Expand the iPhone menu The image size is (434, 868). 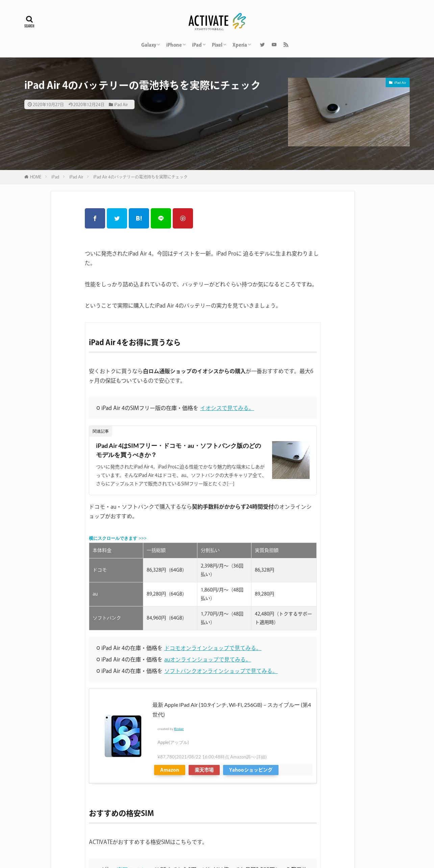click(x=176, y=45)
